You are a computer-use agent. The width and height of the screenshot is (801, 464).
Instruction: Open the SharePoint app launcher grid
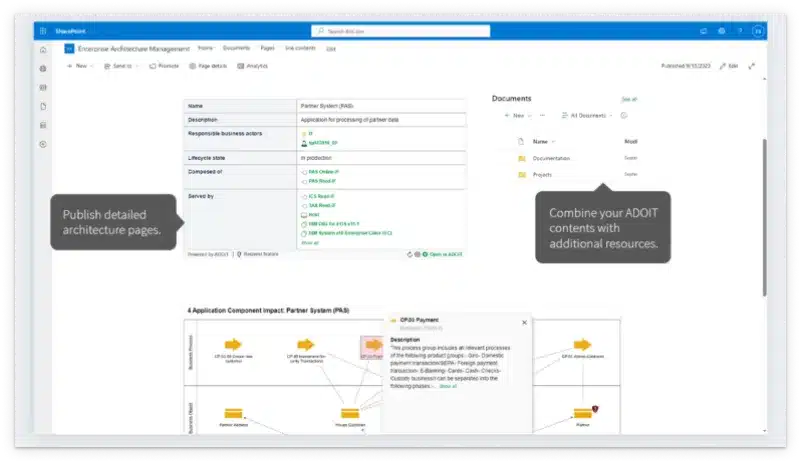click(43, 31)
